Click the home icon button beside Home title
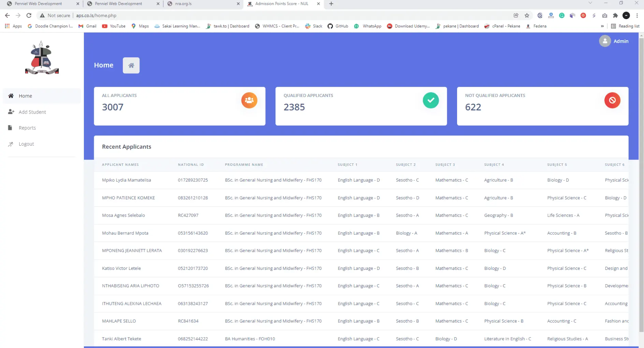 point(131,66)
